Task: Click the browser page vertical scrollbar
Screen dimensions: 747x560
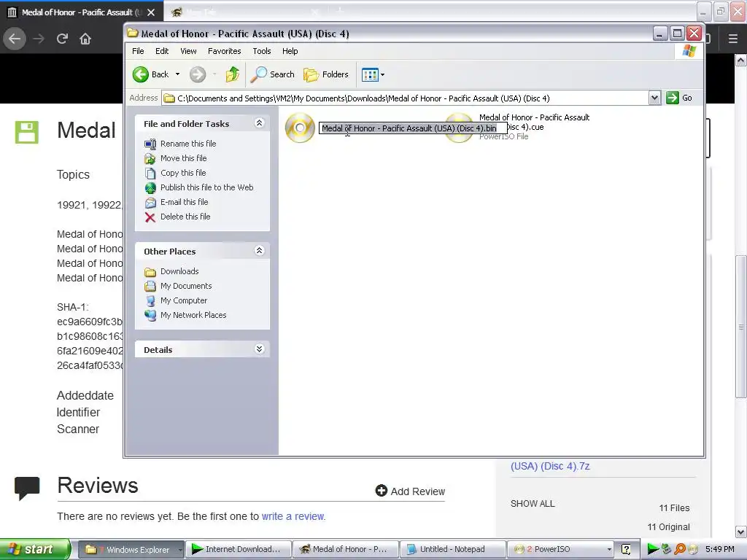Action: [741, 327]
